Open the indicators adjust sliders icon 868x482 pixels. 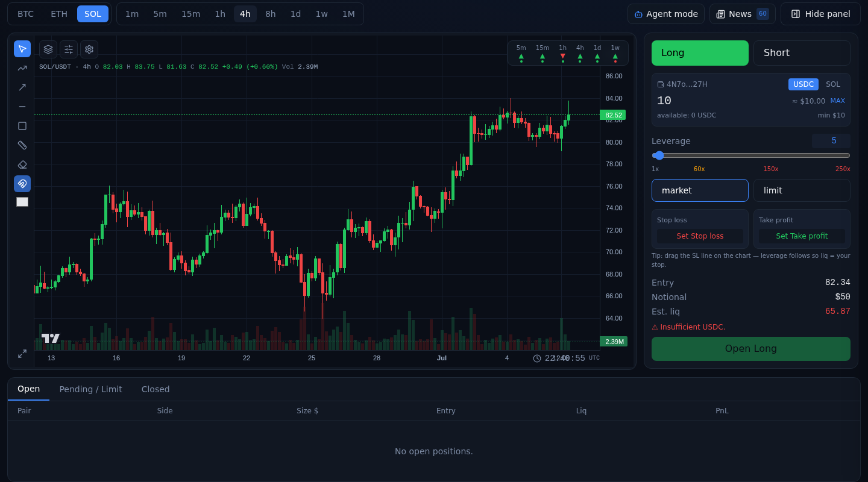(x=69, y=49)
